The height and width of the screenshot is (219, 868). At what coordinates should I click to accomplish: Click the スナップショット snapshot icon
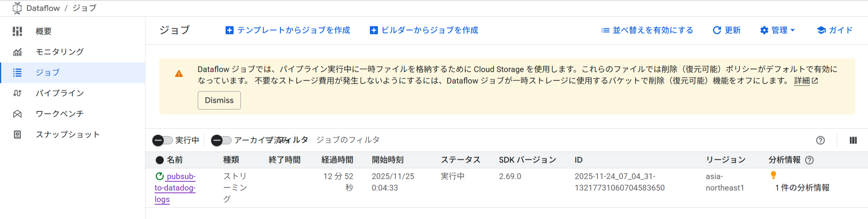(17, 135)
